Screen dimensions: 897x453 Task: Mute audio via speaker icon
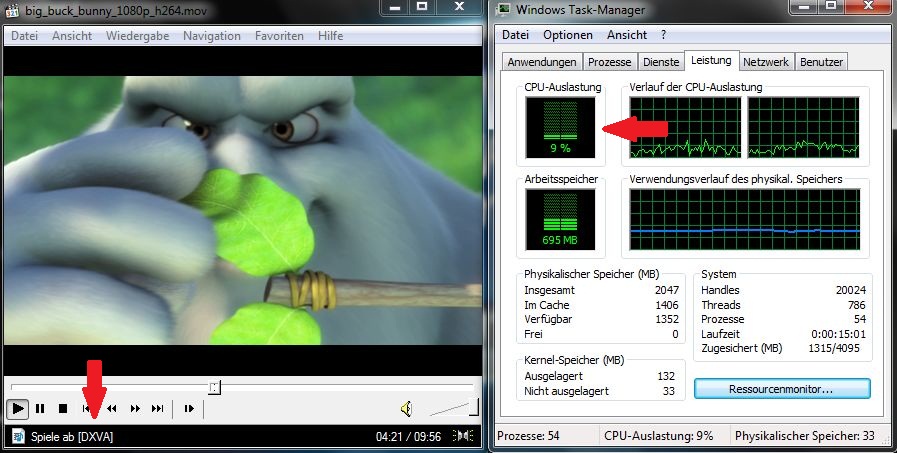pyautogui.click(x=407, y=408)
